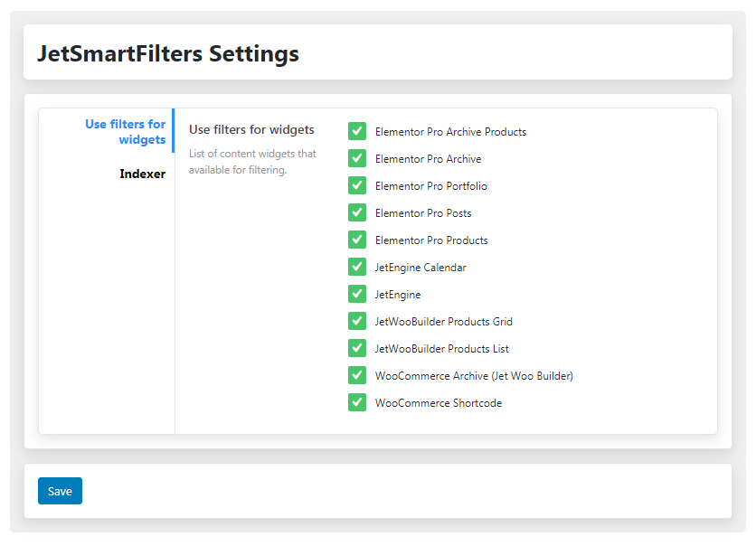Screen dimensions: 756x546
Task: Select the Use filters for widgets tab
Action: pos(126,132)
